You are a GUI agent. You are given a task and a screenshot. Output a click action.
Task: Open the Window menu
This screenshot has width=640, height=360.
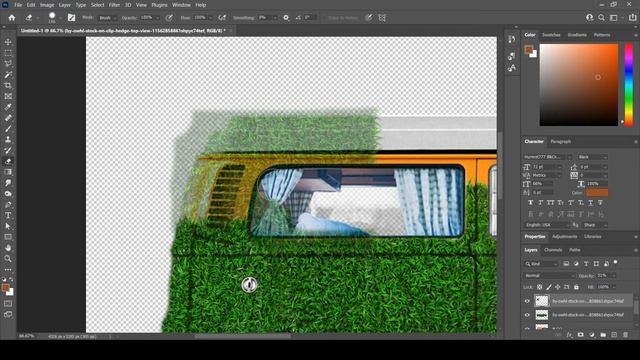pos(181,5)
